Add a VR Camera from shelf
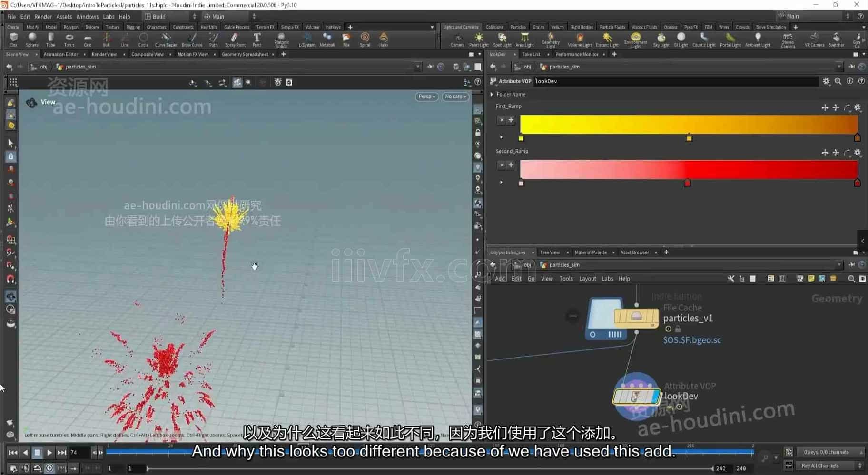 coord(814,40)
